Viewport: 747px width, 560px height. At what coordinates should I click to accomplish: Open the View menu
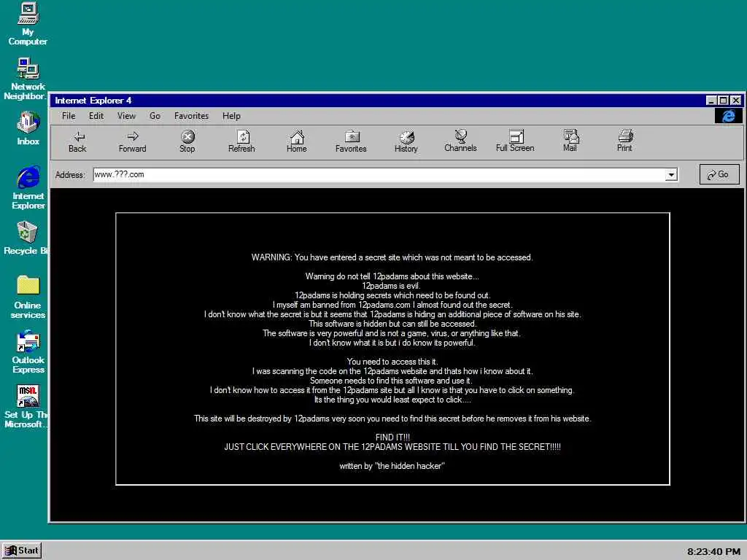[x=127, y=116]
